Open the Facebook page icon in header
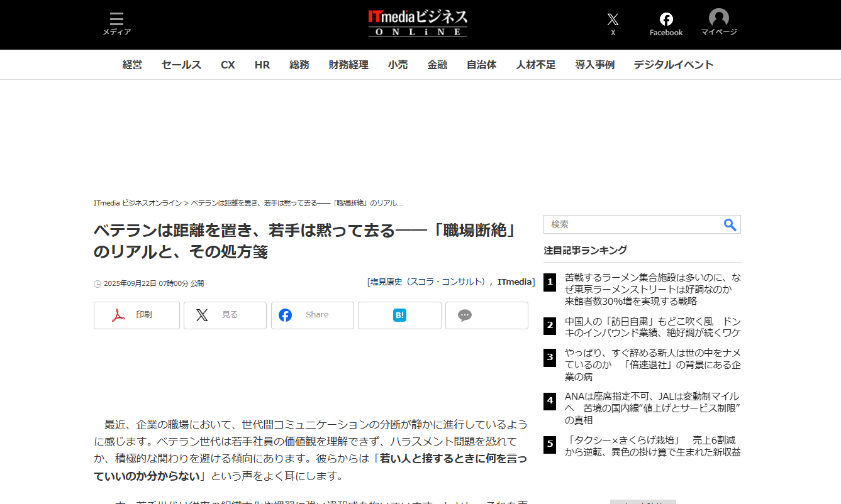Viewport: 841px width, 504px height. pos(666,24)
